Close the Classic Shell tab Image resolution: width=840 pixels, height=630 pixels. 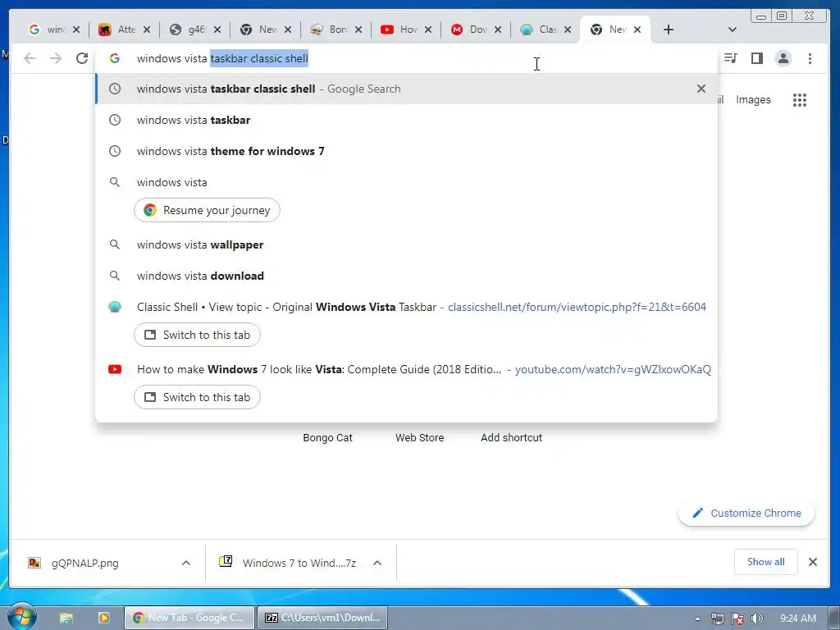click(568, 30)
